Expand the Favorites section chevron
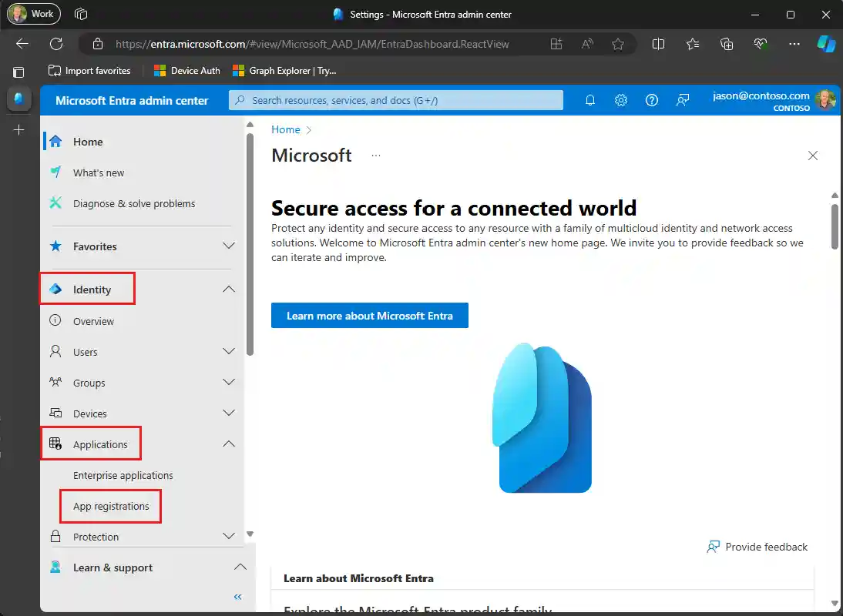 click(x=229, y=246)
